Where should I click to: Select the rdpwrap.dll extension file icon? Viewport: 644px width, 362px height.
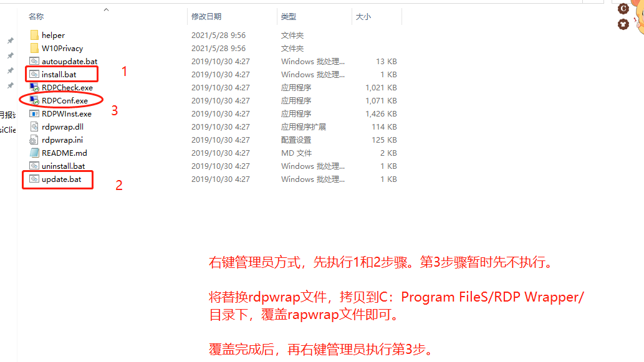coord(34,126)
